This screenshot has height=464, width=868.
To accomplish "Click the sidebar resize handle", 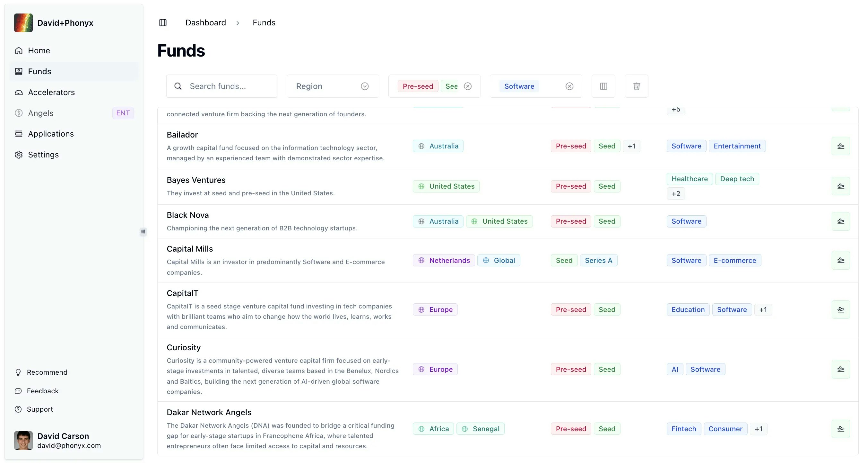I will (x=143, y=231).
